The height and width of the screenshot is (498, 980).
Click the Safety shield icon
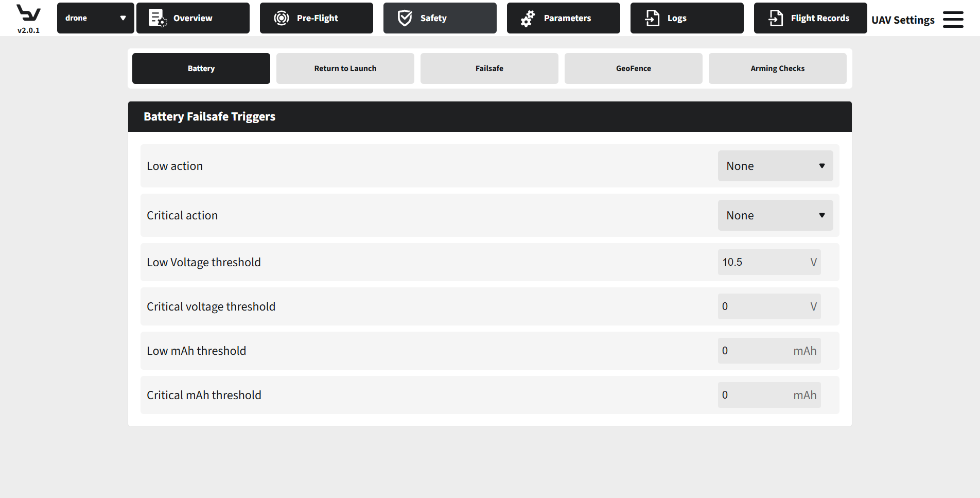click(405, 18)
